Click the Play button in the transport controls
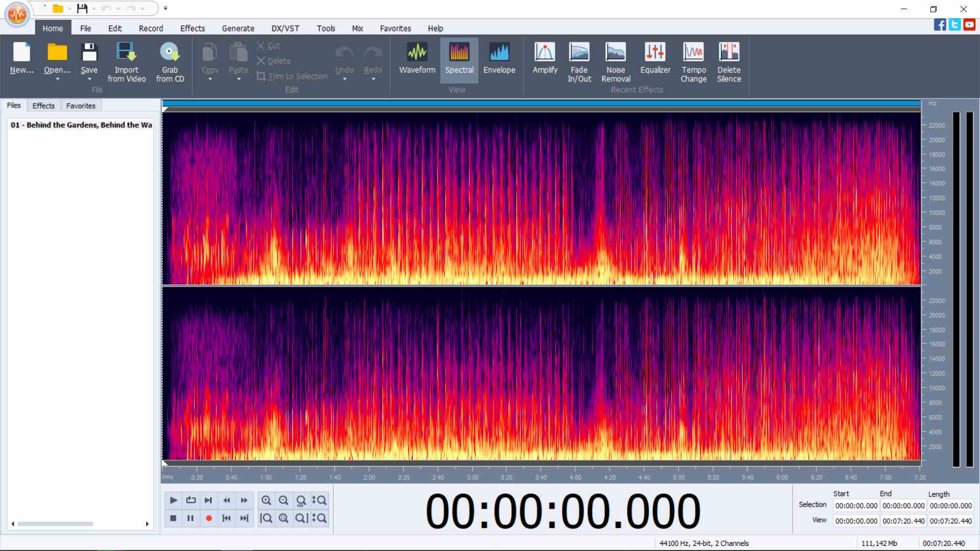This screenshot has width=980, height=551. 173,500
